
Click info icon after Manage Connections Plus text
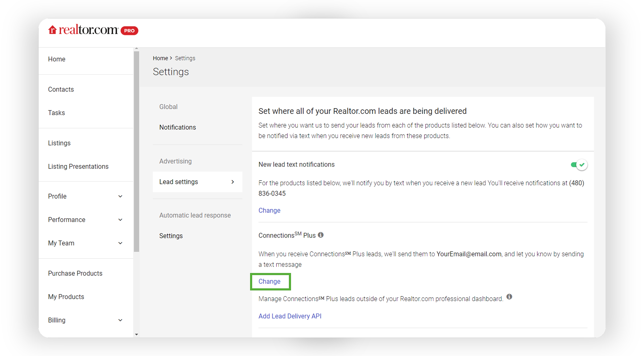(x=509, y=297)
